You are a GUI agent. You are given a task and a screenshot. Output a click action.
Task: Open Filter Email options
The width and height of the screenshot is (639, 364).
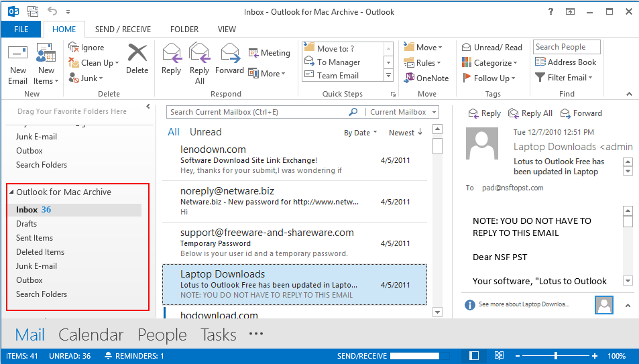564,78
